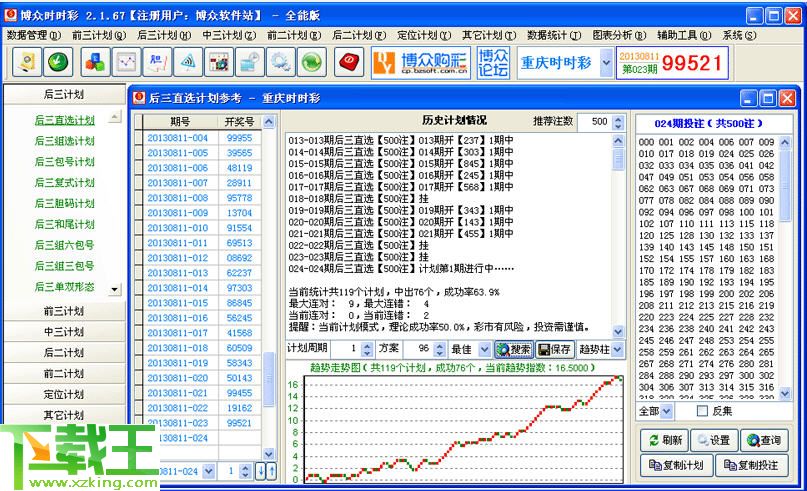Toggle the 反集 checkbox
807x491 pixels.
click(702, 411)
